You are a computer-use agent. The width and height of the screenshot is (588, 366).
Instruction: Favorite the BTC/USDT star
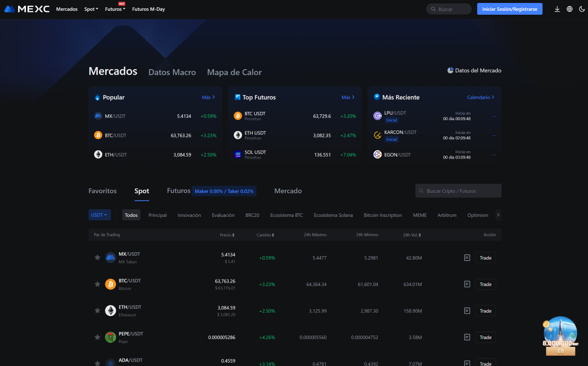98,284
